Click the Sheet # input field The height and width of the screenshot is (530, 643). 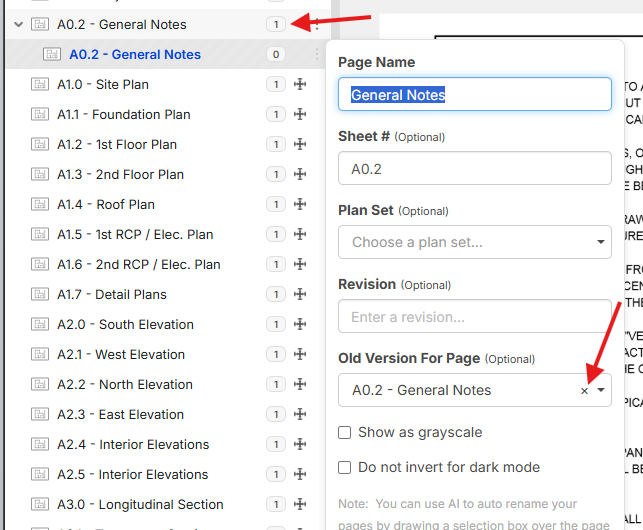[x=474, y=169]
